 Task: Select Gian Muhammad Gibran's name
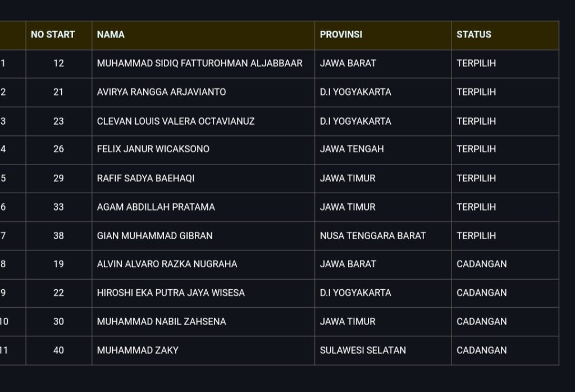[x=154, y=236]
